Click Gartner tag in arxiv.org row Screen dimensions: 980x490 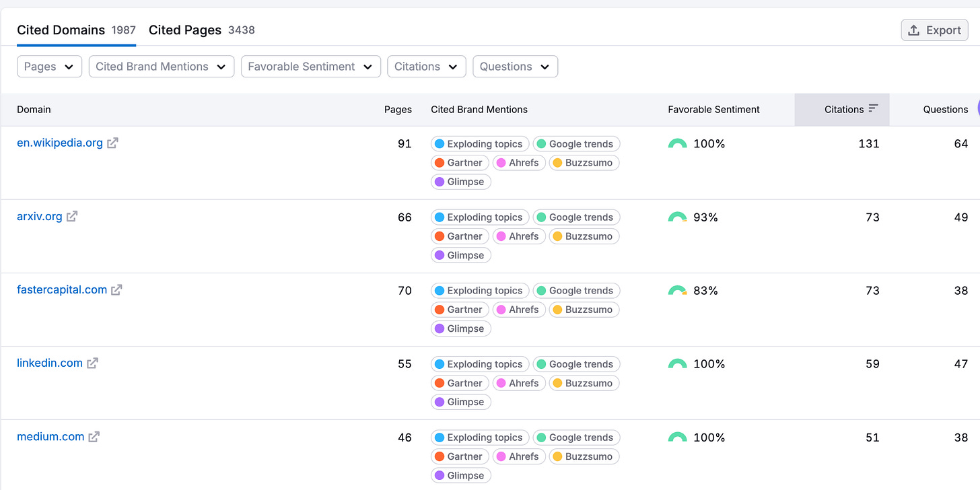460,236
